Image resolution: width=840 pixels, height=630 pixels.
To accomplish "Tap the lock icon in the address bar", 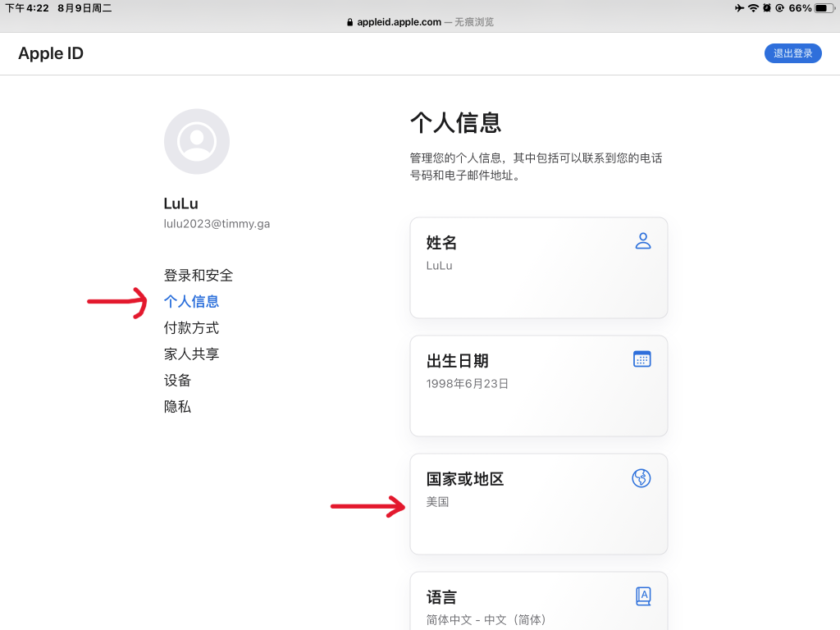I will click(x=349, y=22).
